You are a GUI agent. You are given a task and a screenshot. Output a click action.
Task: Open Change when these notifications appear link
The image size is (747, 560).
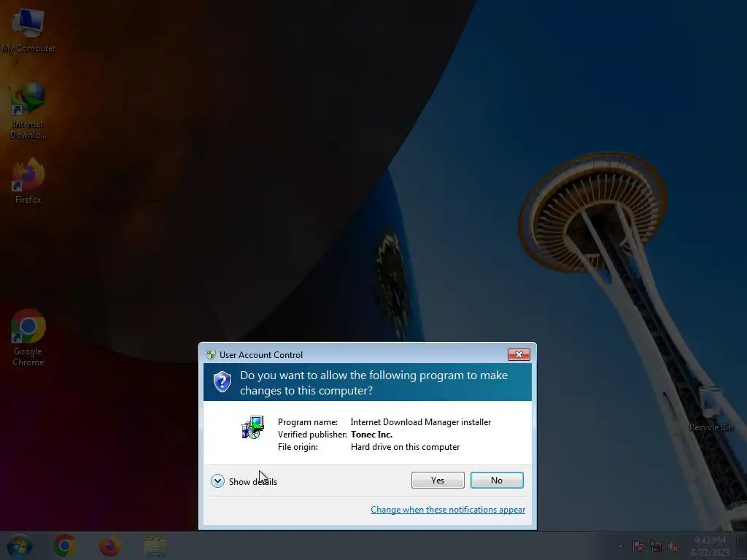[448, 510]
